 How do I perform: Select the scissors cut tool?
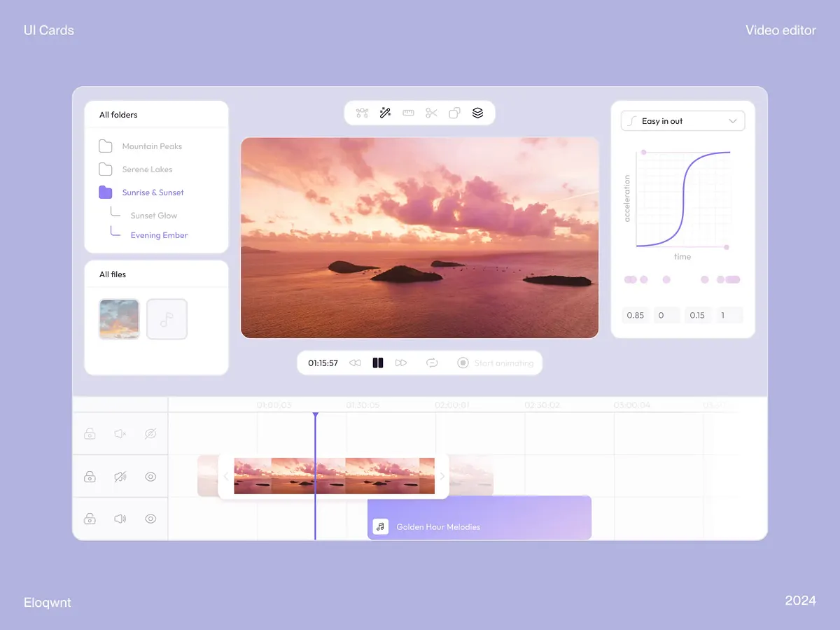click(x=431, y=113)
